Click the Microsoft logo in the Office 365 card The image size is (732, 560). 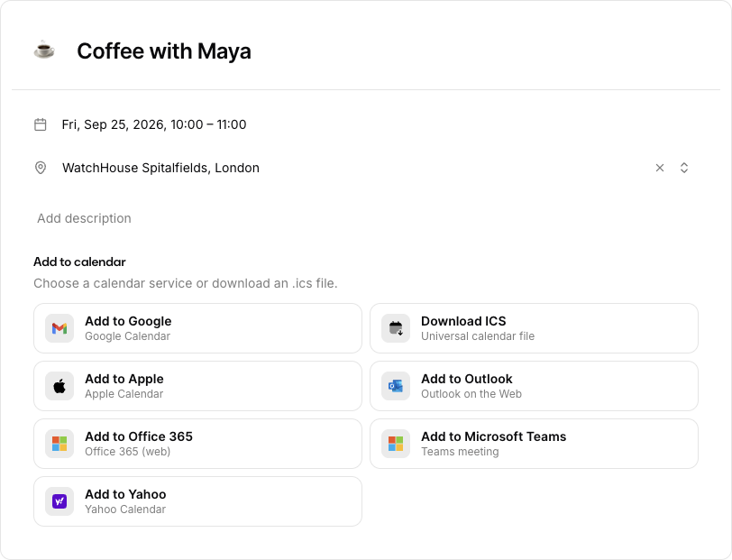(x=59, y=444)
